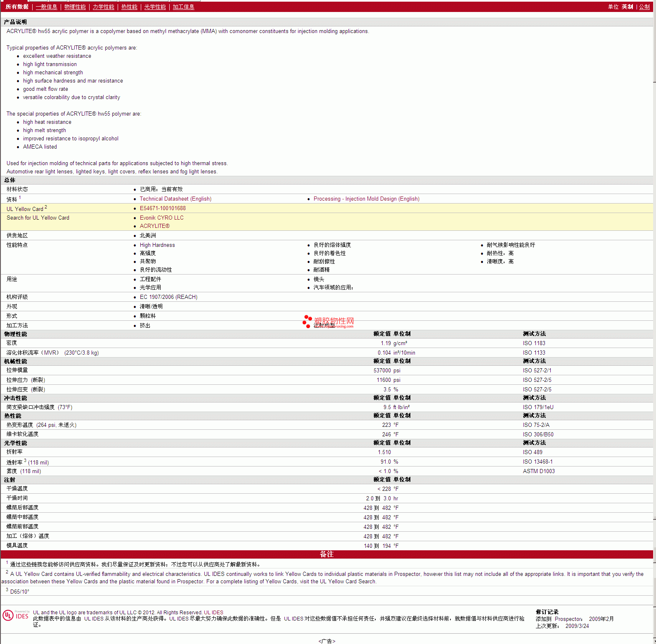Open the 所有数据 tab

[17, 7]
